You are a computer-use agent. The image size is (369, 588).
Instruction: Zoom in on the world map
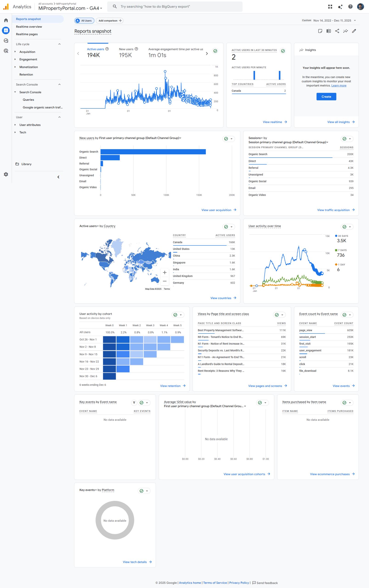165,272
